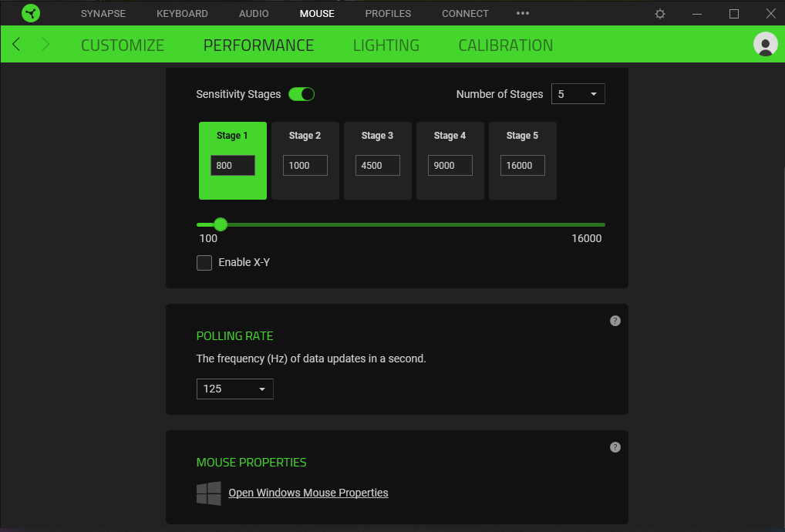Expand the Number of Stages dropdown
Viewport: 785px width, 532px height.
[x=578, y=94]
